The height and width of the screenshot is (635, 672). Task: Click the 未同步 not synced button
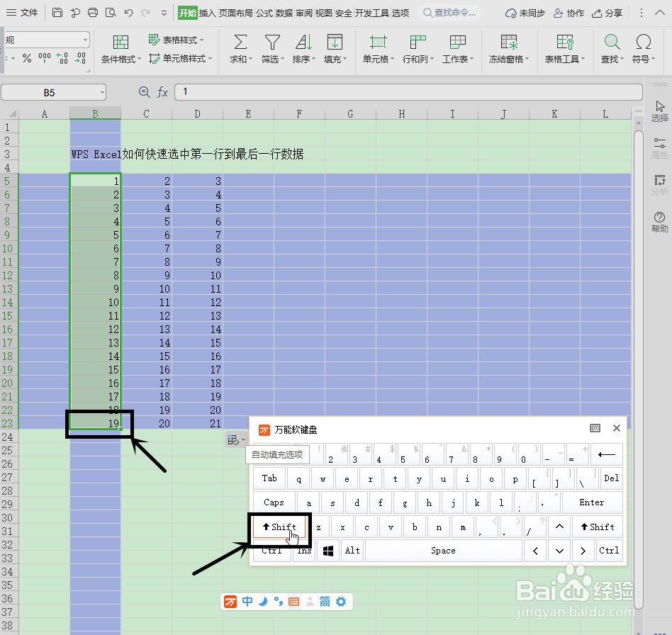click(525, 13)
